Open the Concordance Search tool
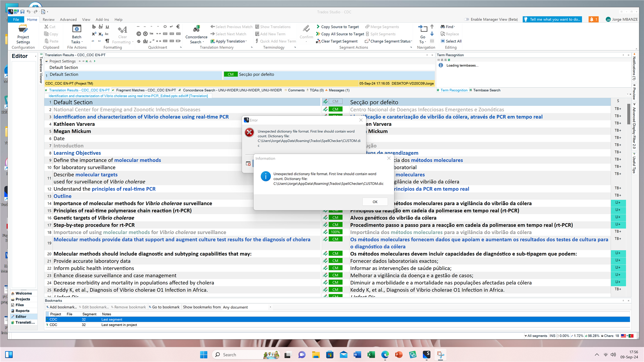Viewport: 644px width, 362px height. click(x=196, y=34)
